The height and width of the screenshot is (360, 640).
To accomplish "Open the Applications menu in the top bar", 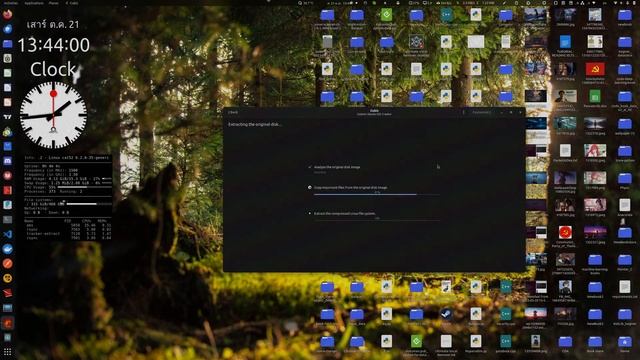I will point(34,3).
